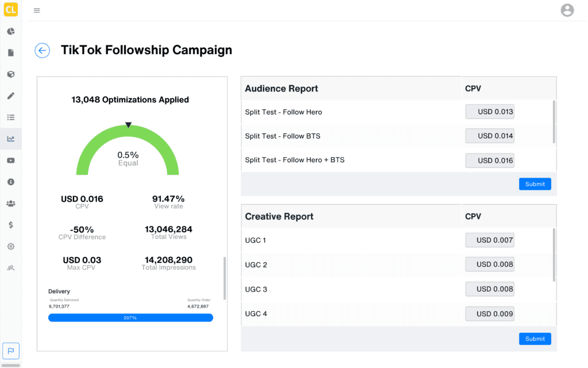Image resolution: width=588 pixels, height=368 pixels.
Task: Select the line chart analytics icon
Action: tap(11, 139)
